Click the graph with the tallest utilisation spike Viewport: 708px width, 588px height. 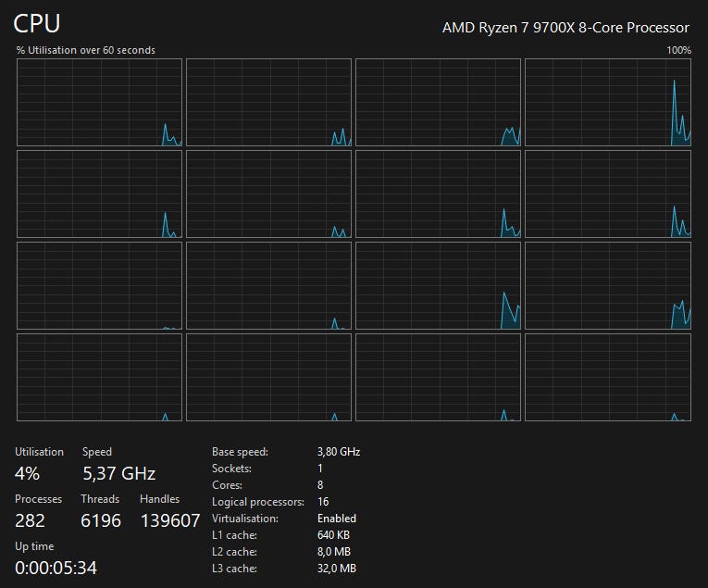608,102
